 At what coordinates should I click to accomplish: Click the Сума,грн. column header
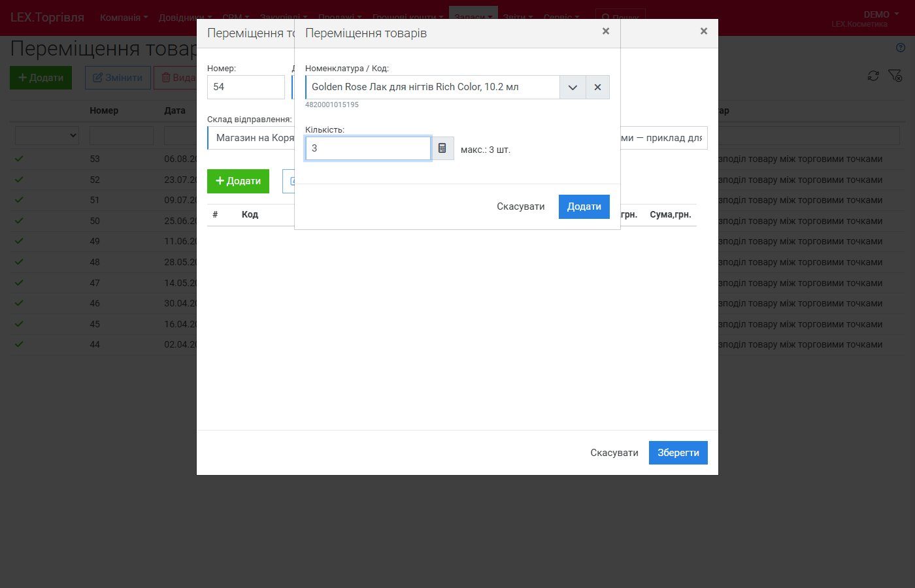(x=671, y=214)
